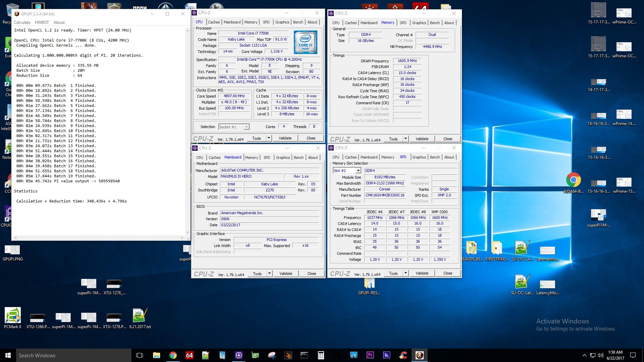Image resolution: width=644 pixels, height=362 pixels.
Task: Select the 6.21.2017.txt desktop file
Action: pos(140,318)
